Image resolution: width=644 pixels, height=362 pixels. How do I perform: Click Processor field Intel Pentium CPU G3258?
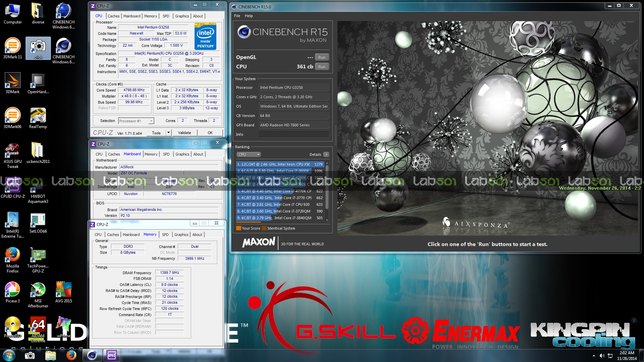(293, 87)
